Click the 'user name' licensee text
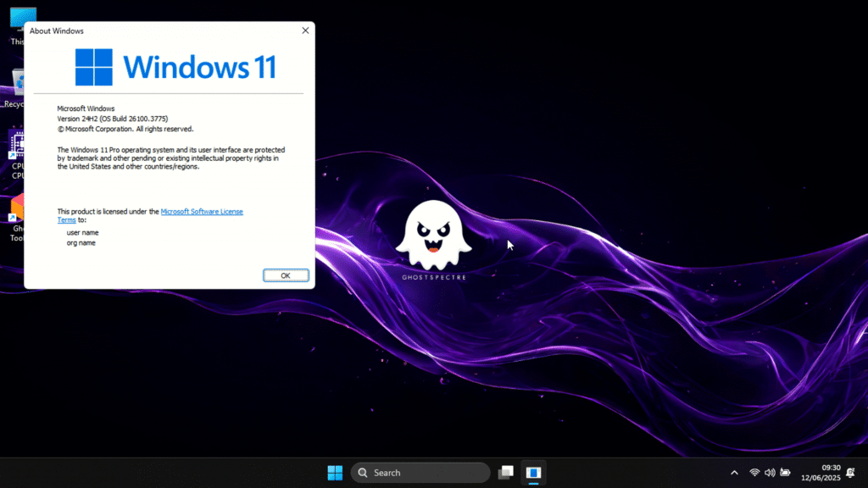This screenshot has width=868, height=488. pyautogui.click(x=82, y=232)
